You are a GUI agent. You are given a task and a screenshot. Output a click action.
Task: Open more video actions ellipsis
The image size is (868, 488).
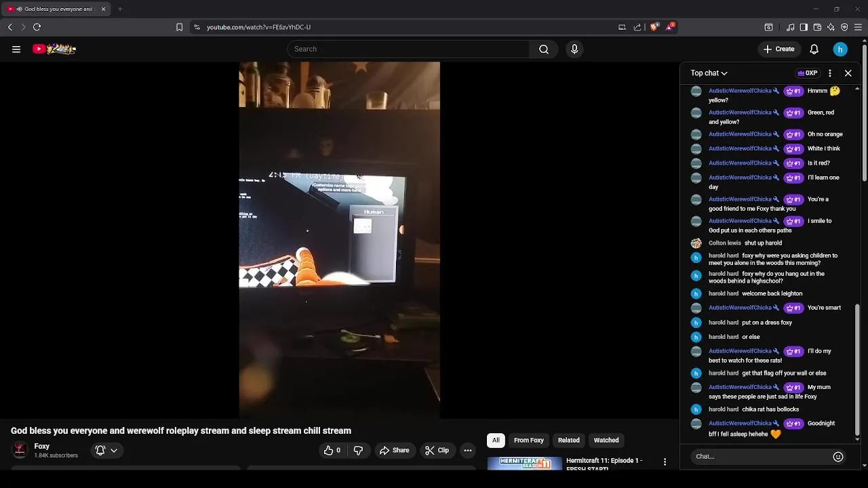click(467, 450)
